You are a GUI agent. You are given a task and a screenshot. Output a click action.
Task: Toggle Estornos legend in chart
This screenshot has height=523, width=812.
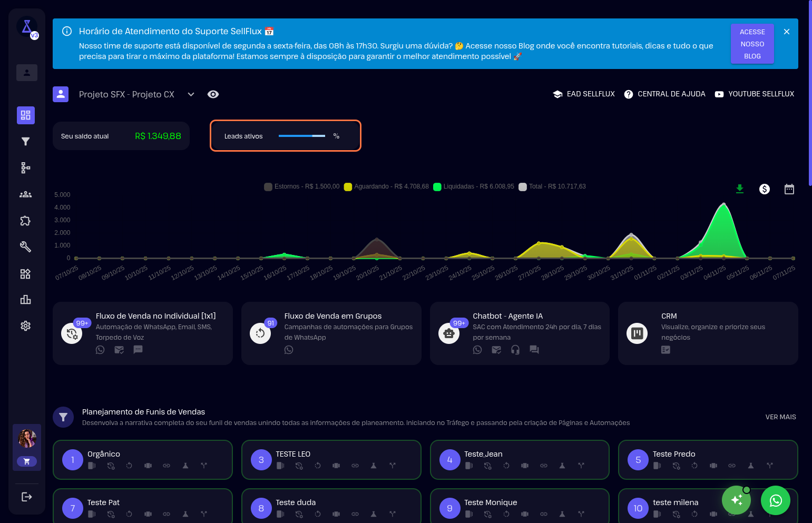[x=301, y=186]
